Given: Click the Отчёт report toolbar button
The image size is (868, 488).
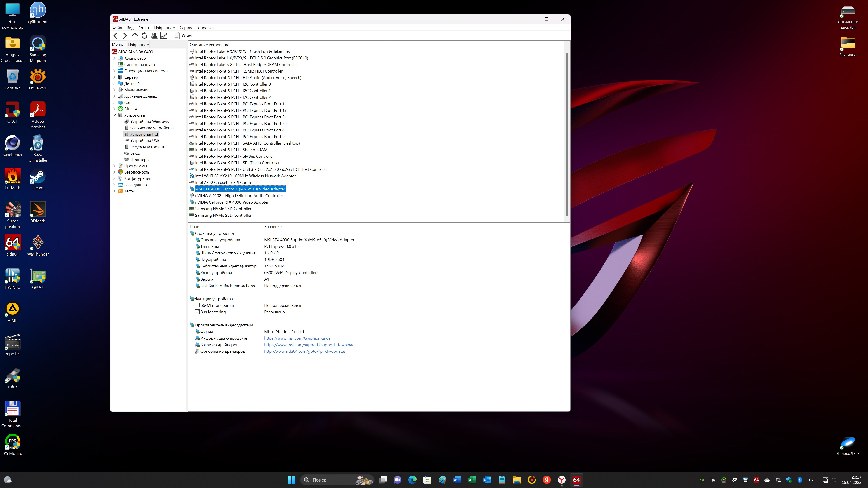Looking at the screenshot, I should [x=184, y=36].
